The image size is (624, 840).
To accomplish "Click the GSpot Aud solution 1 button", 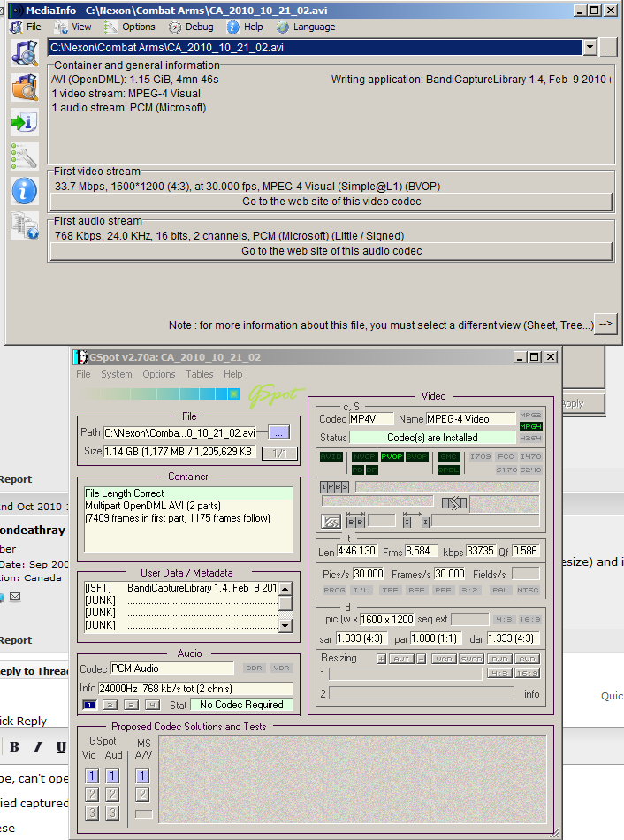I will [x=112, y=775].
